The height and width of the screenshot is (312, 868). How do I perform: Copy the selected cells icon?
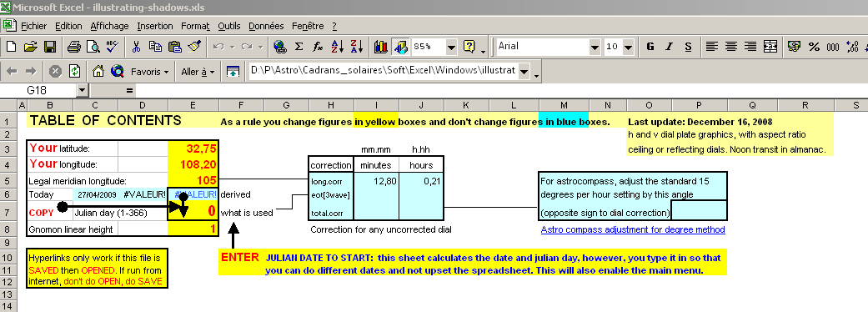point(156,47)
